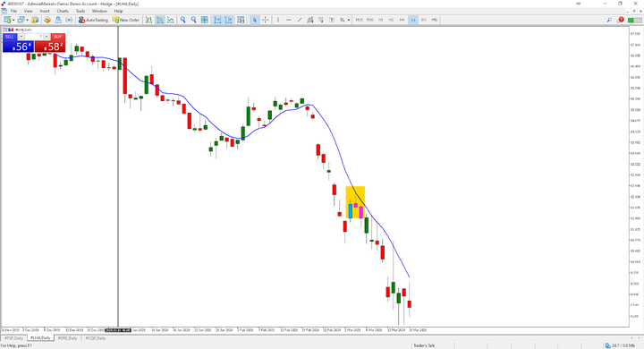Select the W1 timeframe button
Screen dimensions: 644x349
(423, 20)
